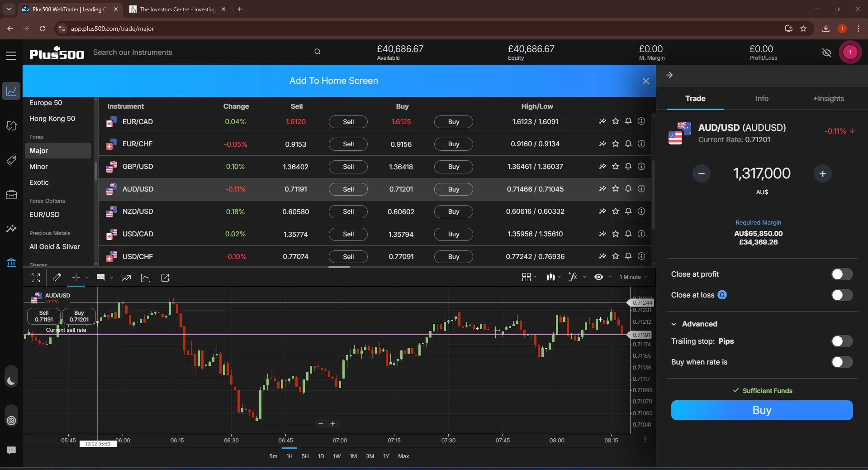Viewport: 868px width, 470px height.
Task: Decrease amount with minus button
Action: pyautogui.click(x=702, y=173)
